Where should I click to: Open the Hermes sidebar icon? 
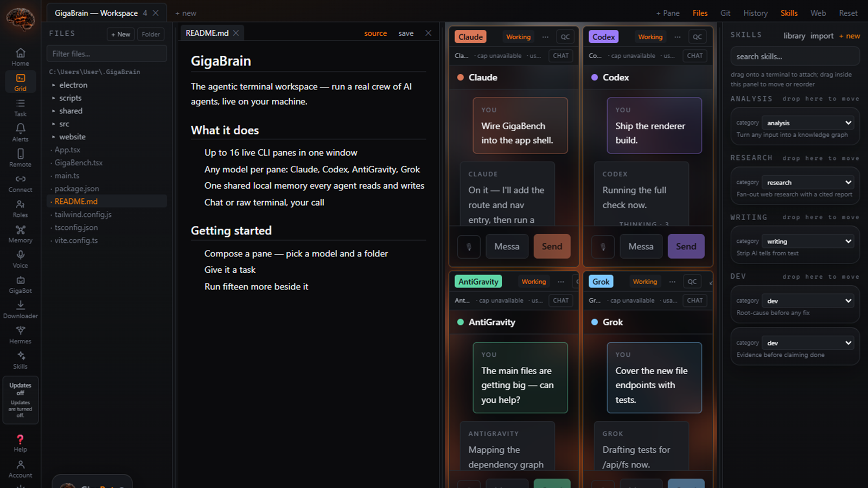[x=20, y=335]
